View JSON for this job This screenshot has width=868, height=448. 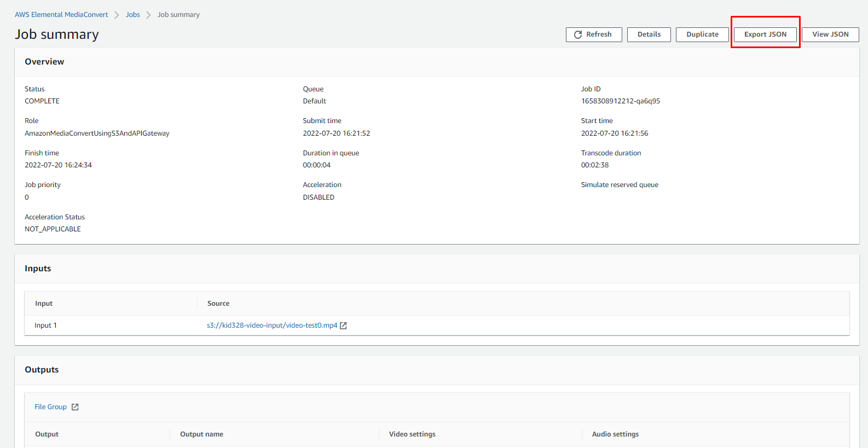pos(830,34)
